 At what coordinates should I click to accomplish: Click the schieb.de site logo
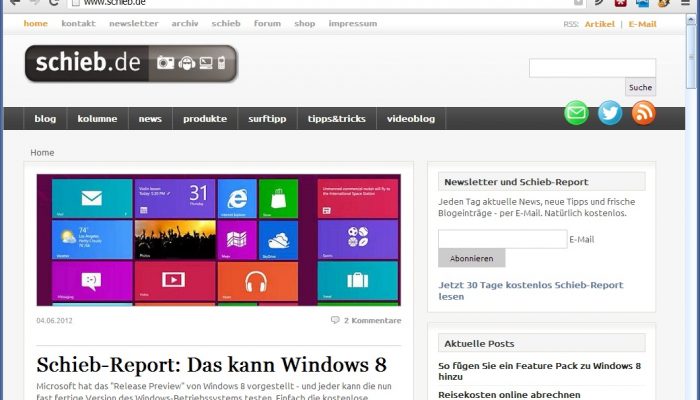131,63
